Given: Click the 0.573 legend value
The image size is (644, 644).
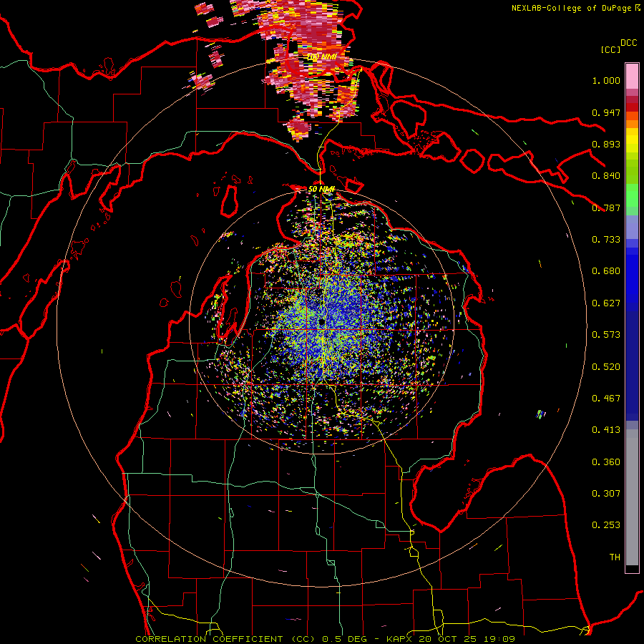Looking at the screenshot, I should pos(606,335).
